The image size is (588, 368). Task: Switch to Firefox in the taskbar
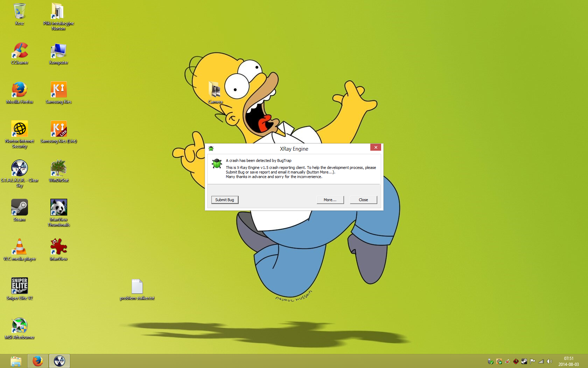[x=37, y=361]
